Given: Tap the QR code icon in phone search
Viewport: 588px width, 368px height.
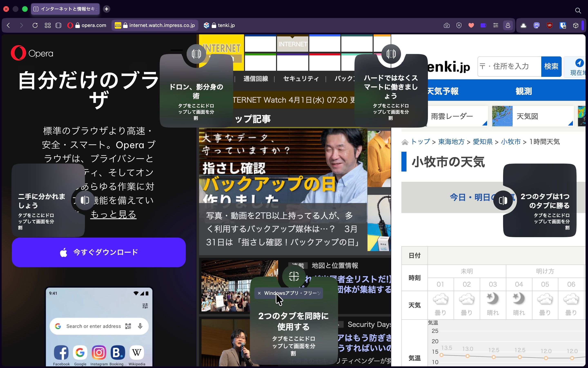Looking at the screenshot, I should 128,326.
